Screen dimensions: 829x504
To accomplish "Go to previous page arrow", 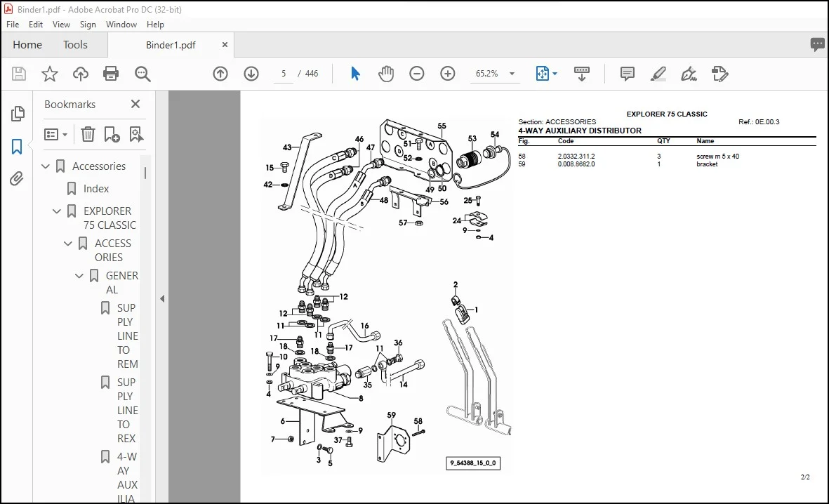I will tap(220, 74).
